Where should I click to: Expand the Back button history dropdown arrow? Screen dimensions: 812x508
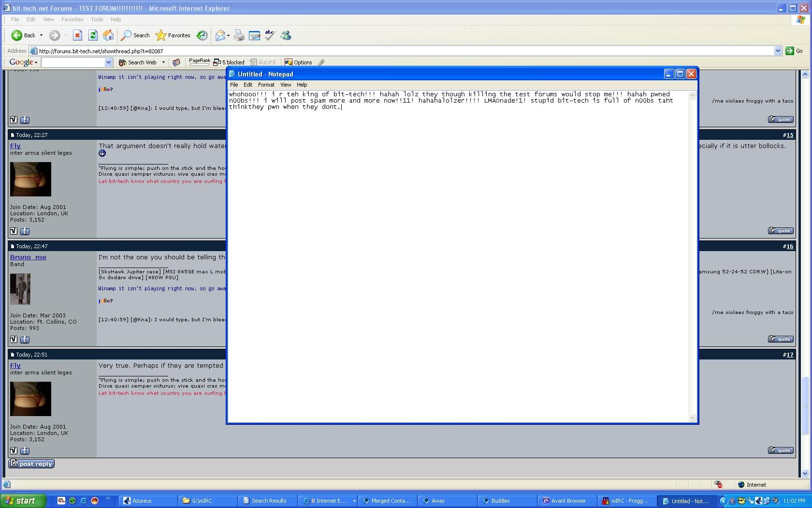41,35
